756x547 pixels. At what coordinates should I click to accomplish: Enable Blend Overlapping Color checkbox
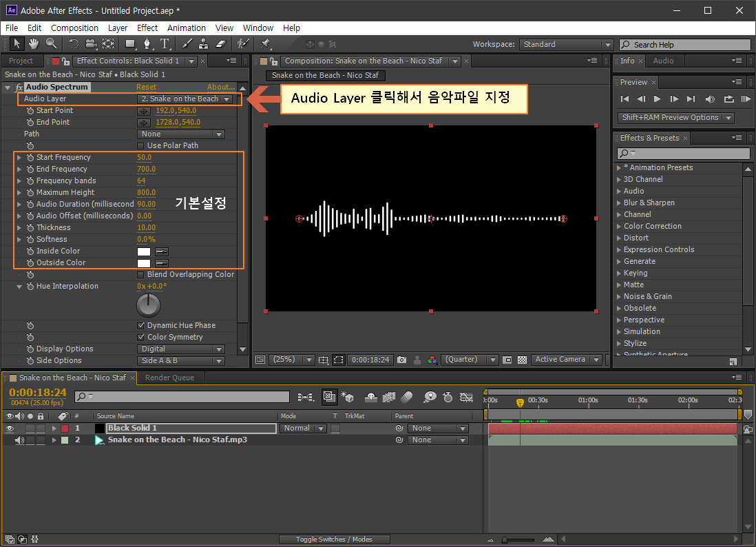click(140, 275)
